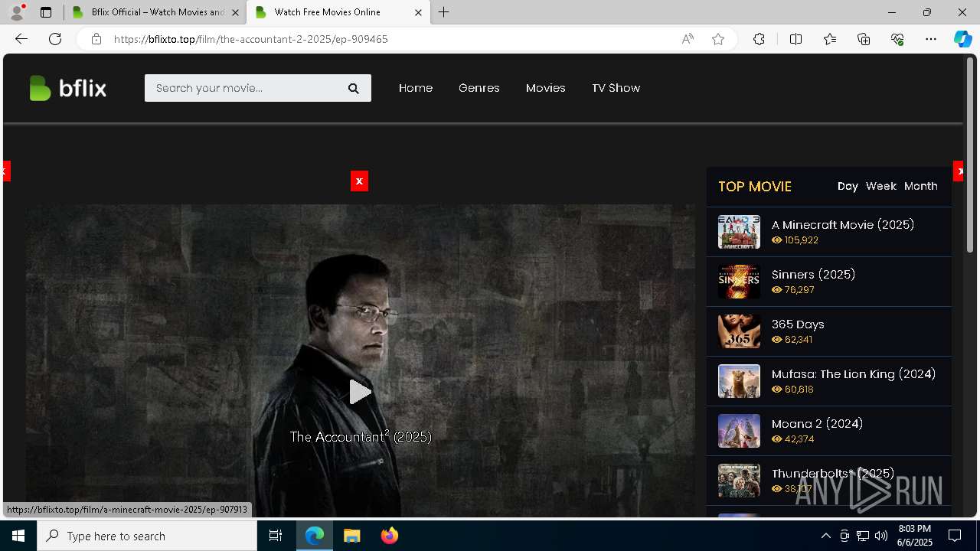This screenshot has height=551, width=980.
Task: Click Mufasa poster thumbnail
Action: (739, 381)
